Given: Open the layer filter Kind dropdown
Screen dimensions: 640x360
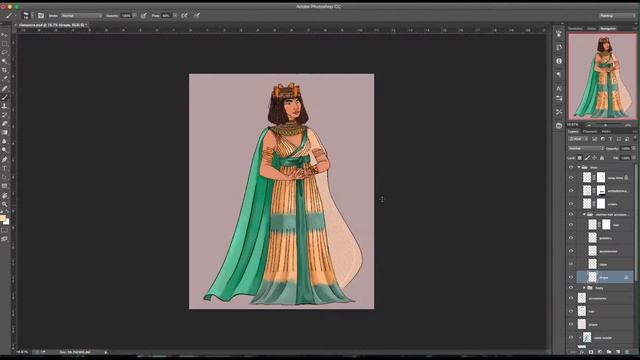Looking at the screenshot, I should [578, 139].
